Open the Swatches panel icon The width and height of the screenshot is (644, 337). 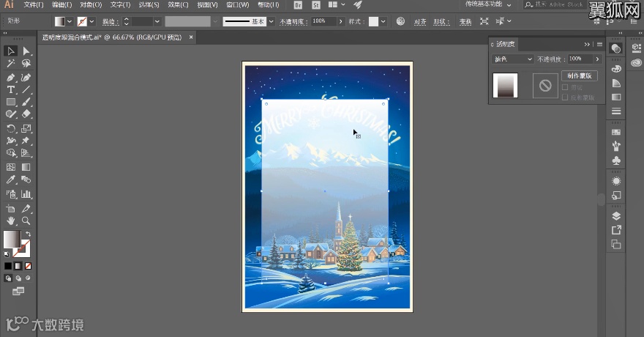(x=616, y=132)
